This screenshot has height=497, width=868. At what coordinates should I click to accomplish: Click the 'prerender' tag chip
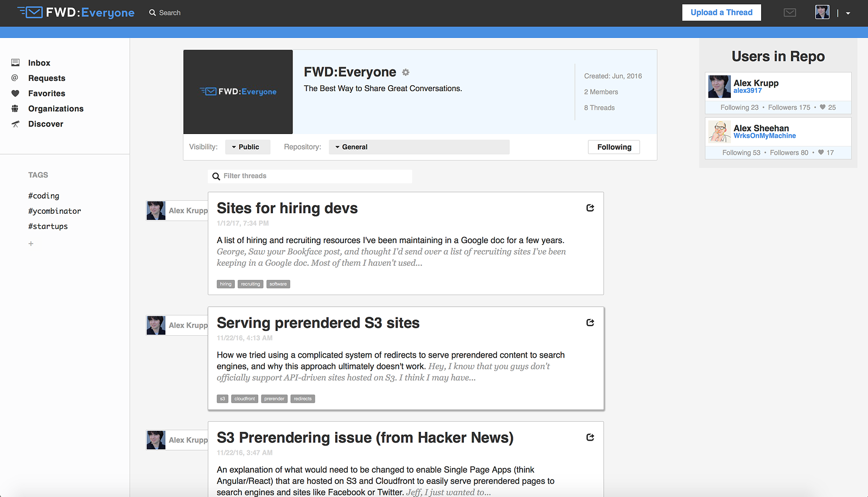[275, 399]
